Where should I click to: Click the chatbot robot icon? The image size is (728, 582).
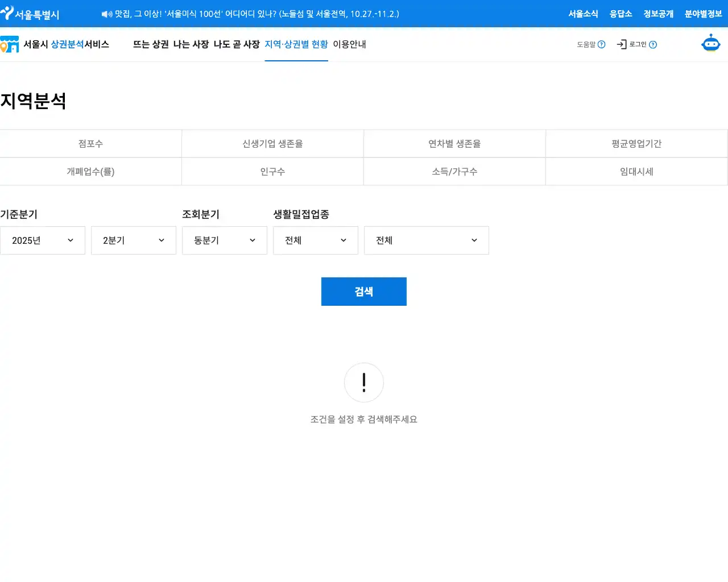pyautogui.click(x=710, y=44)
